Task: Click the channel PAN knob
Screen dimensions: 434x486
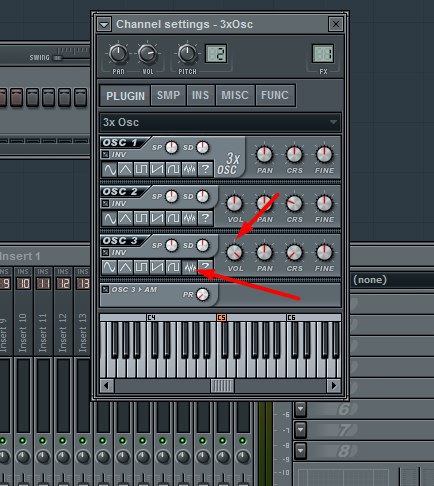Action: coord(118,54)
